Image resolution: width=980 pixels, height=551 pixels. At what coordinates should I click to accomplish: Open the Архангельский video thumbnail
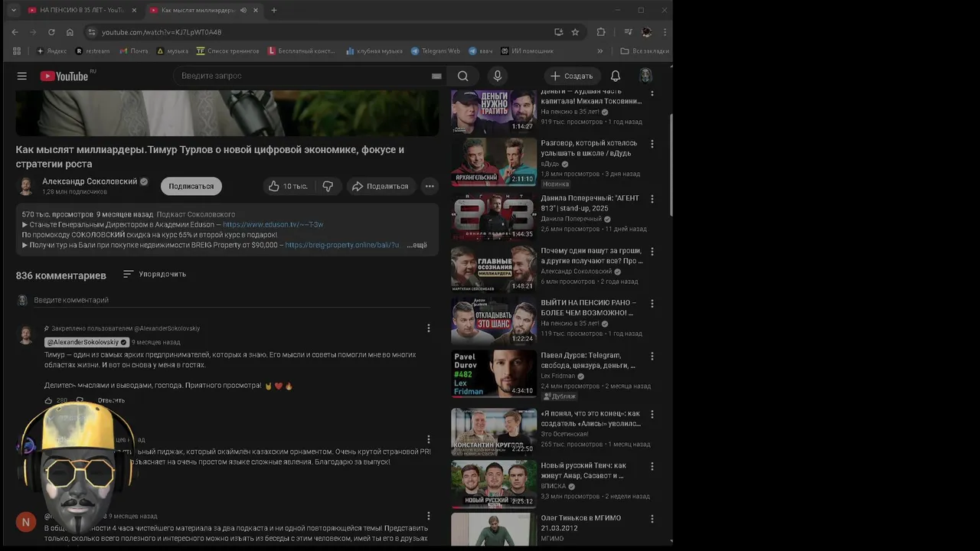493,161
